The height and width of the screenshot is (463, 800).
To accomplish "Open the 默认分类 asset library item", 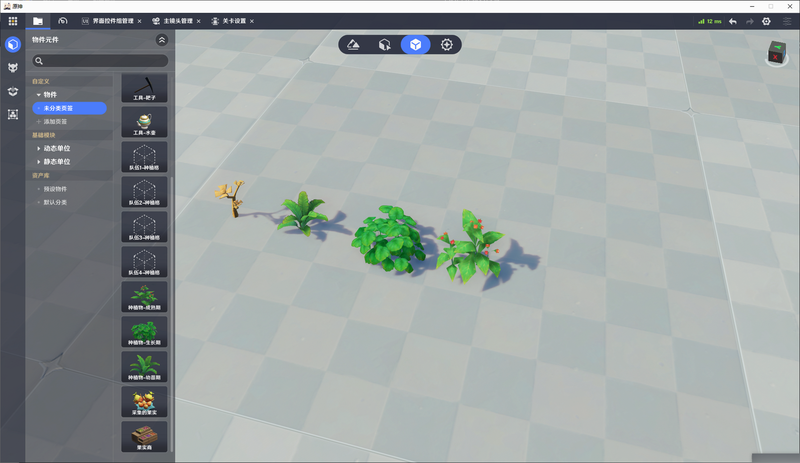I will pyautogui.click(x=55, y=202).
